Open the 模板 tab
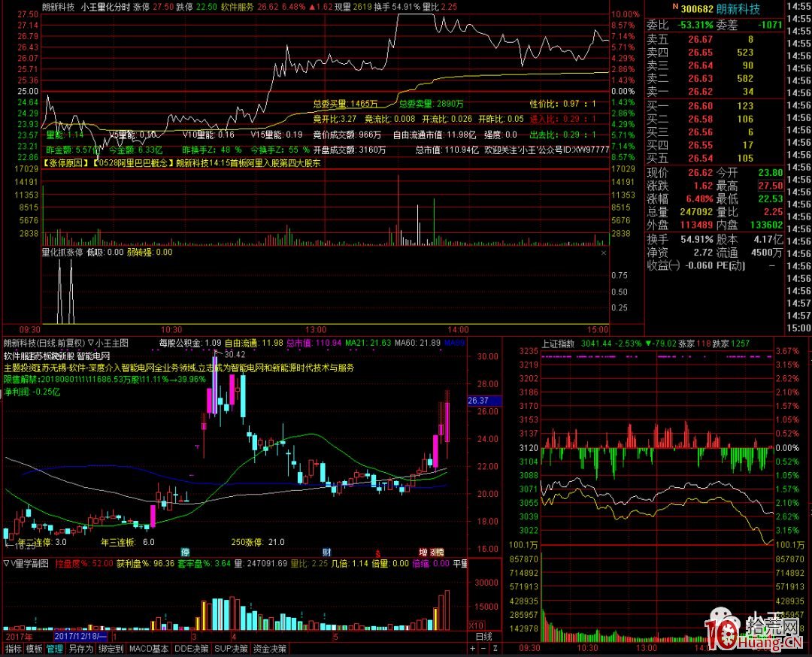The image size is (812, 657). (x=34, y=649)
